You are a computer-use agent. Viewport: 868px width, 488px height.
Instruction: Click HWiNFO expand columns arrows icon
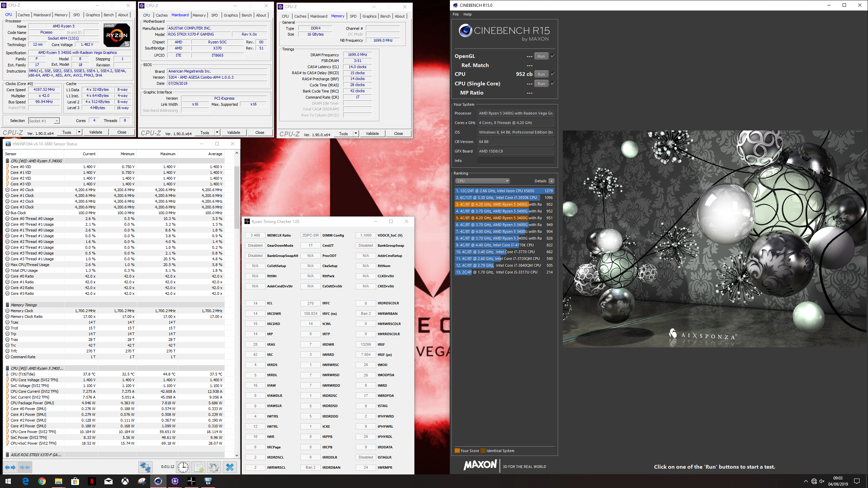[10, 467]
